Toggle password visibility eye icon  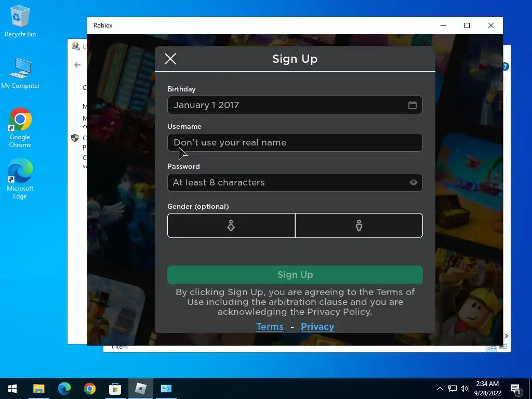[413, 182]
